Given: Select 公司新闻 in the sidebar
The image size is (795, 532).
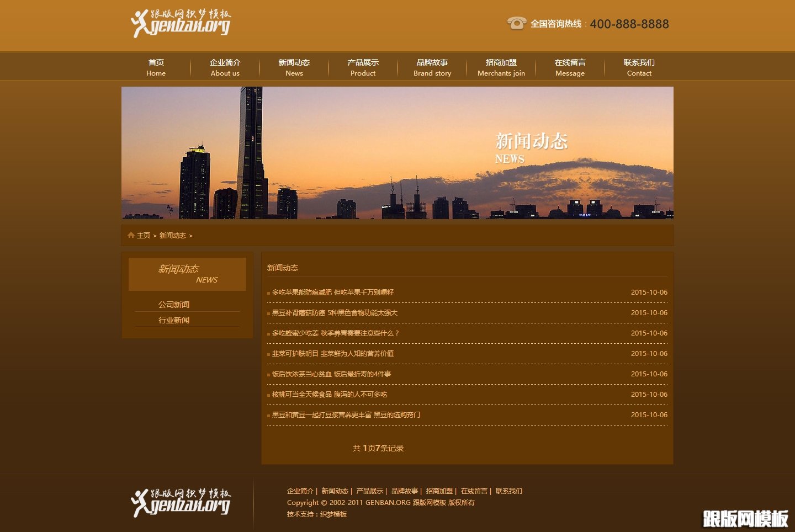Looking at the screenshot, I should tap(174, 305).
